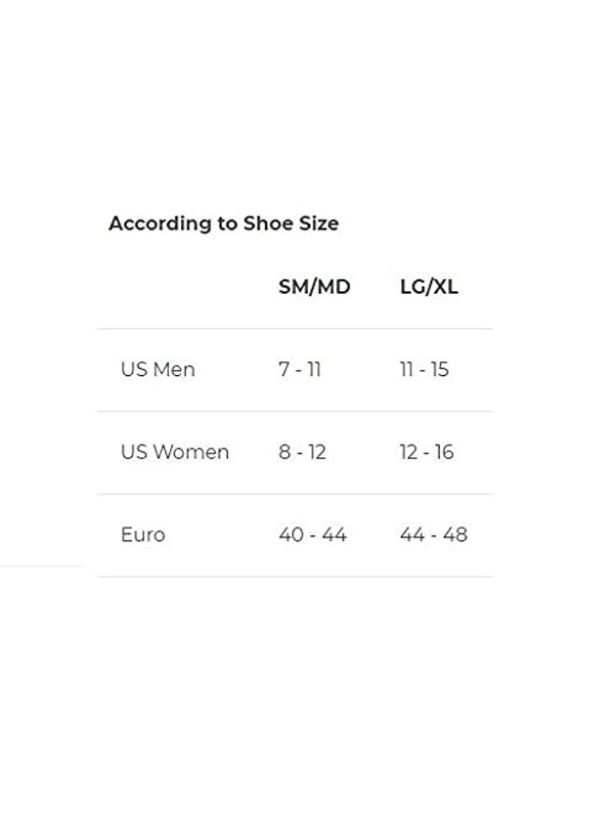Pick the US Women SM/MD range 8 - 12
Image resolution: width=616 pixels, height=840 pixels.
[x=301, y=453]
